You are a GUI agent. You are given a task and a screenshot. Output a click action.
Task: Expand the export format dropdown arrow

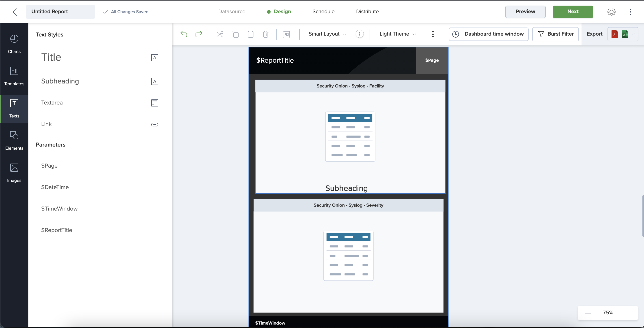633,34
